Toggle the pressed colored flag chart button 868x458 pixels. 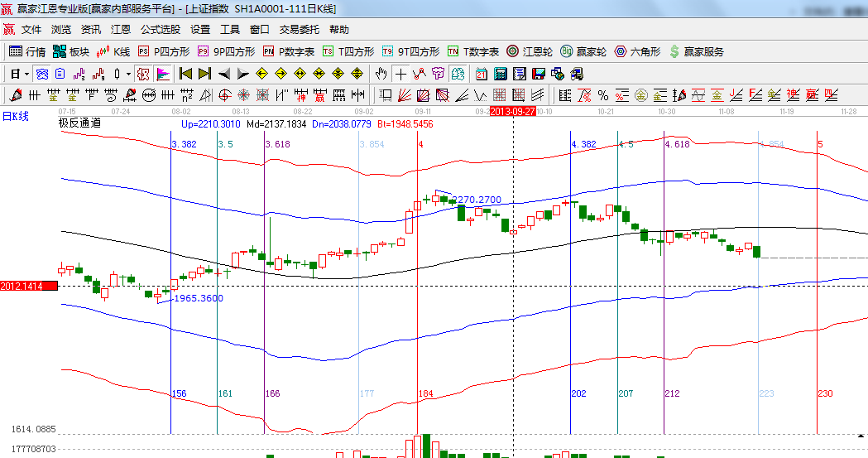[x=163, y=74]
